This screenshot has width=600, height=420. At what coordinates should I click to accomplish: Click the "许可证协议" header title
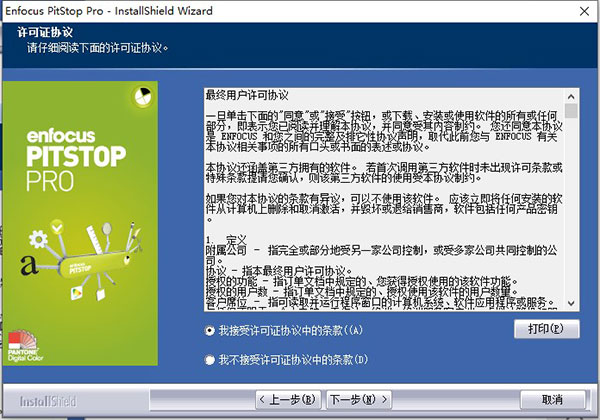click(x=45, y=32)
